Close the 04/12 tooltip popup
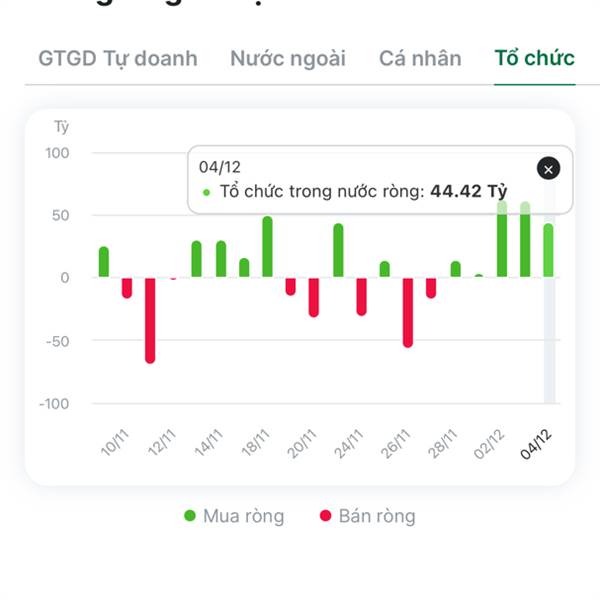 coord(548,169)
